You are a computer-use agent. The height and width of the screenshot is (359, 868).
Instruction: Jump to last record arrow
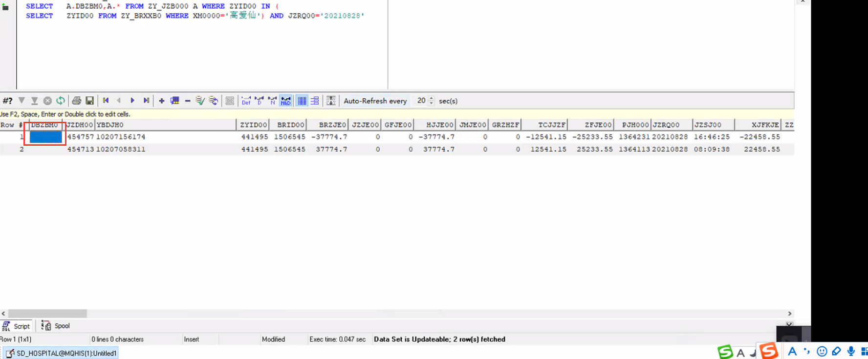point(146,101)
